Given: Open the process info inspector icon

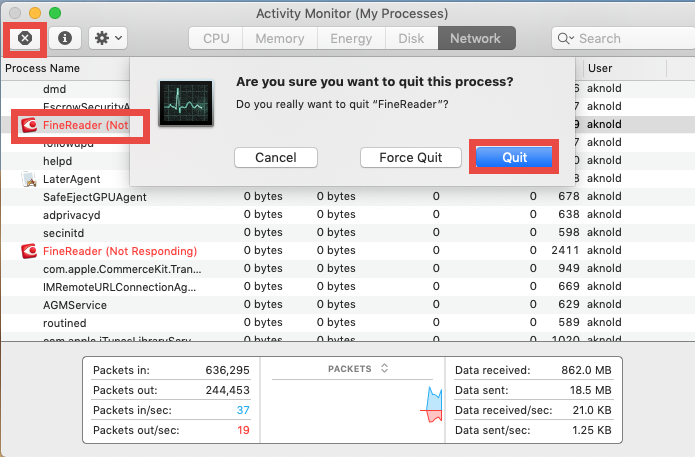Looking at the screenshot, I should (x=65, y=39).
